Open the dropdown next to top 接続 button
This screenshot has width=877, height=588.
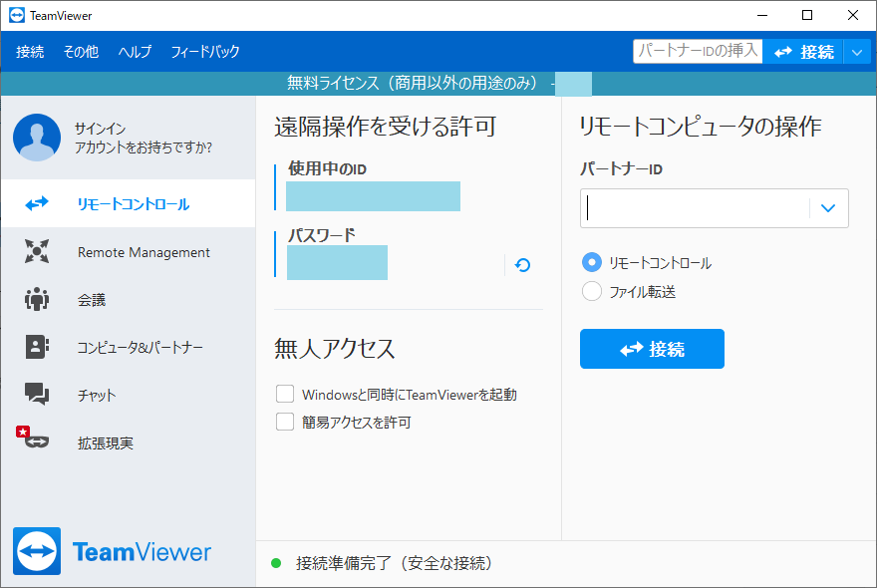pos(857,52)
